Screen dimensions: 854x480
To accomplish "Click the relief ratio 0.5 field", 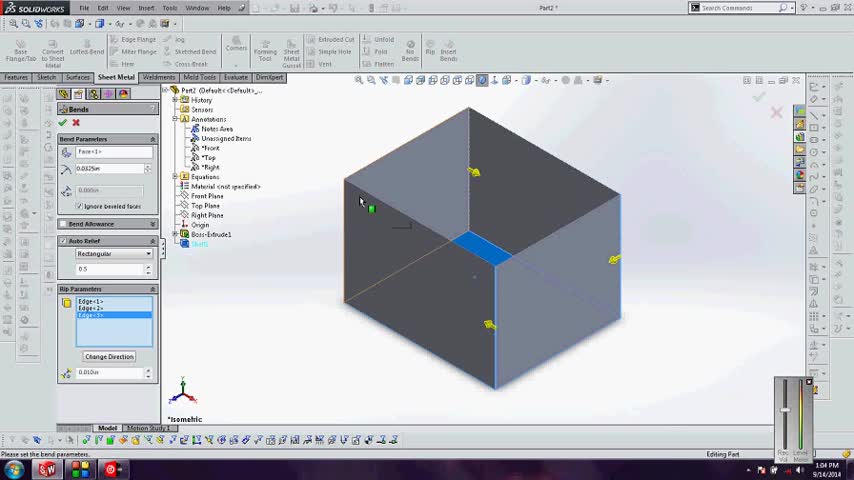I will 109,269.
